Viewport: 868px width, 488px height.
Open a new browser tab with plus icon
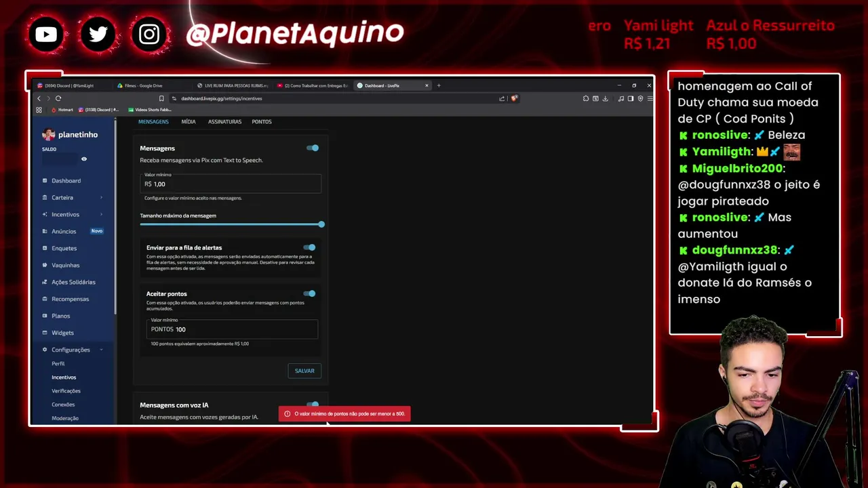(x=439, y=85)
